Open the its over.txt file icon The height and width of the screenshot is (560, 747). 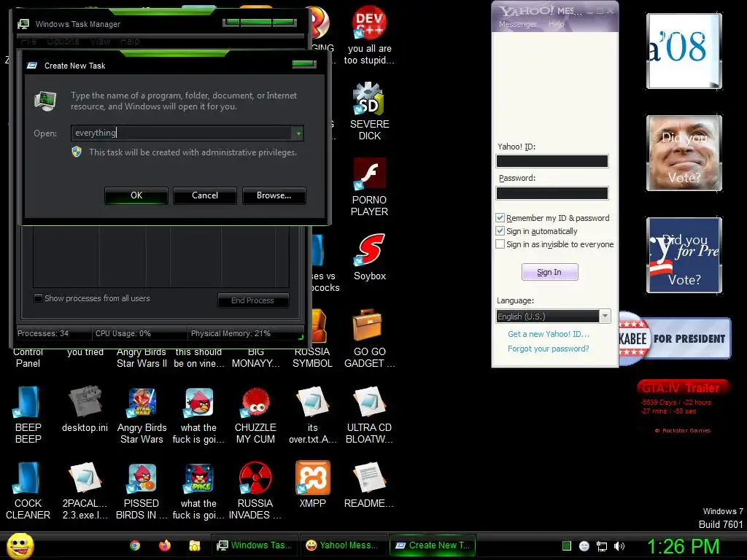[312, 402]
